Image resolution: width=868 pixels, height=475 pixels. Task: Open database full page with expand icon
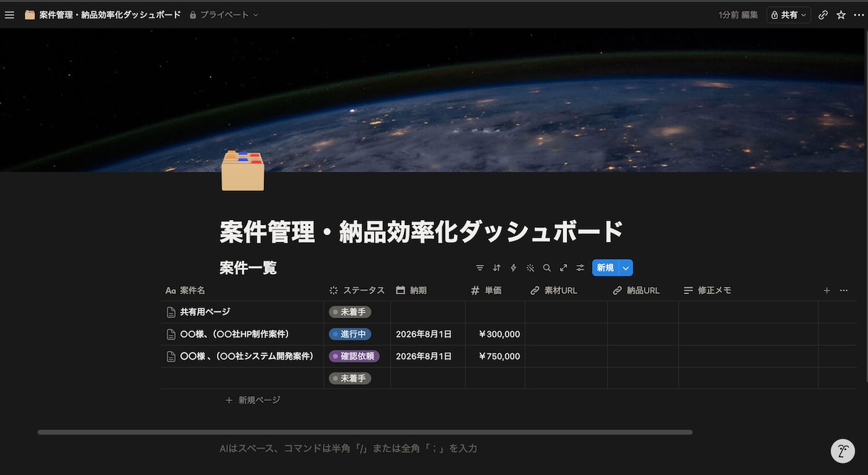[563, 268]
